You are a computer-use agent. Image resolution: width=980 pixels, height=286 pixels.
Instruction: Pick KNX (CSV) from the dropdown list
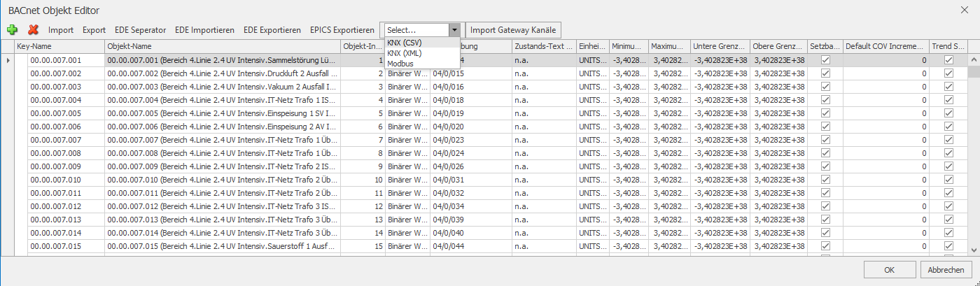tap(422, 43)
